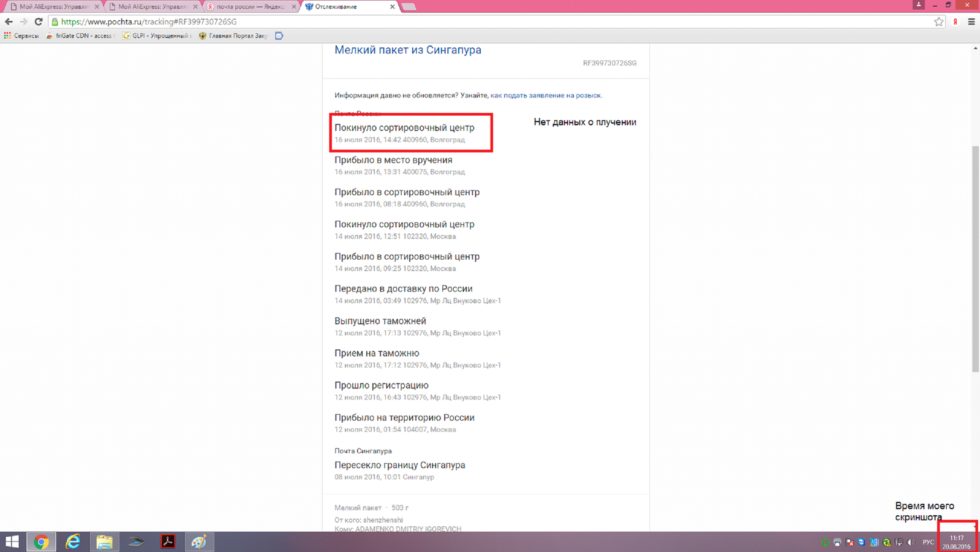Viewport: 980px width, 552px height.
Task: Open the Сервисы apps bookmark
Action: point(21,36)
